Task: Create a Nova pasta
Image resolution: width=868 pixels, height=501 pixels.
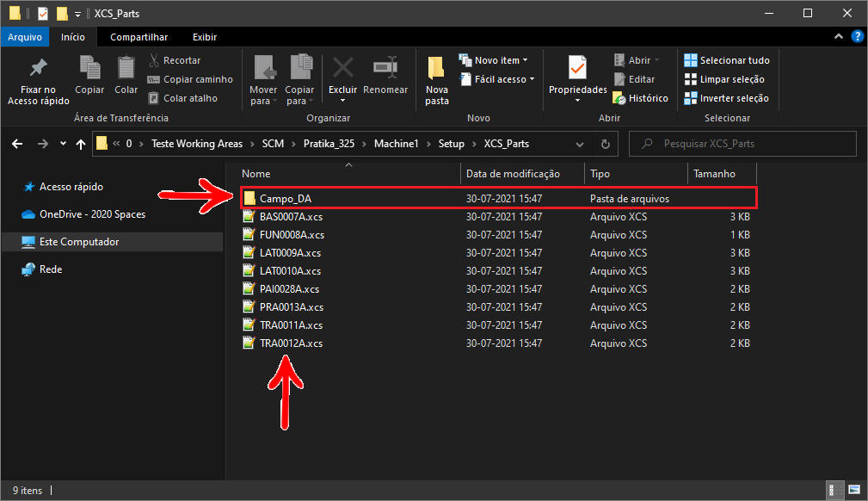Action: point(437,81)
